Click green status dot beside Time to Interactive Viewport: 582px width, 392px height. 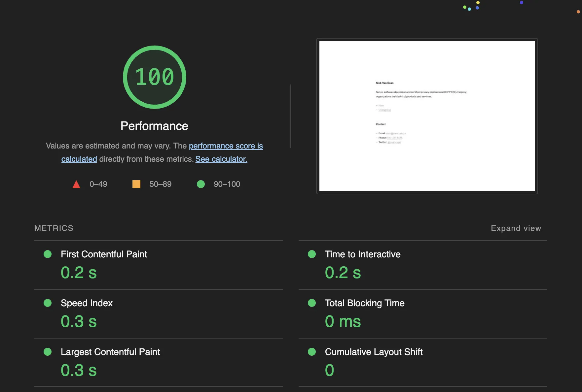tap(312, 254)
